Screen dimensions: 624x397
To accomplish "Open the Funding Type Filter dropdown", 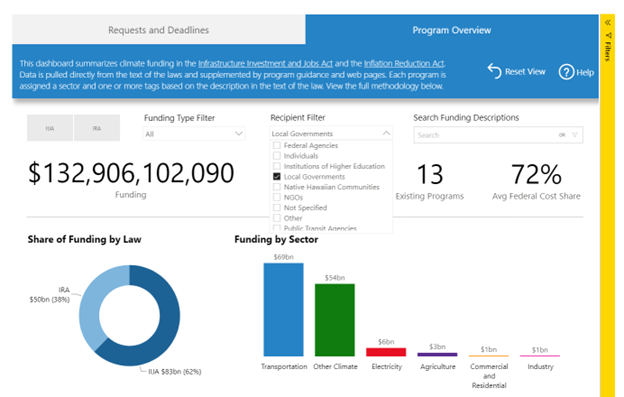I will pyautogui.click(x=194, y=134).
